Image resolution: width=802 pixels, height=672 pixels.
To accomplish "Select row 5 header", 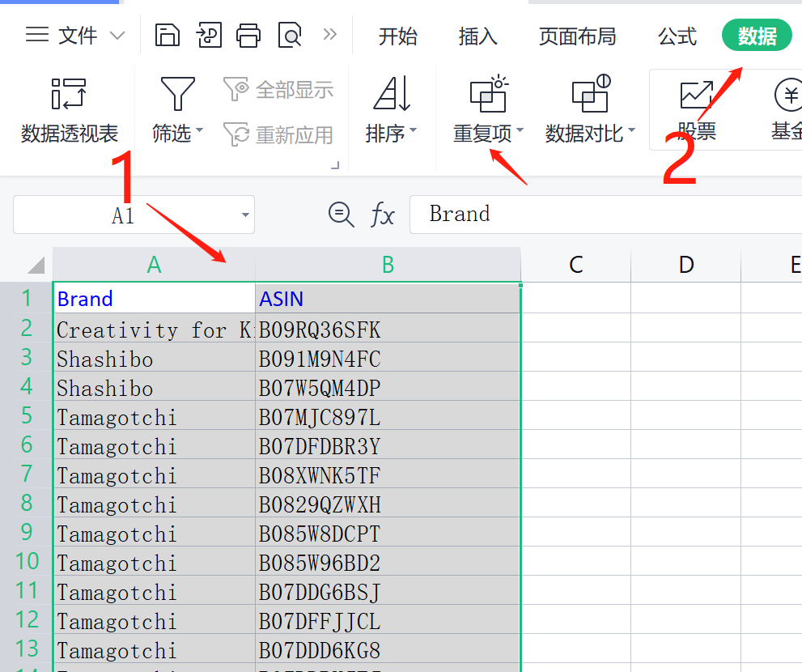I will [26, 415].
